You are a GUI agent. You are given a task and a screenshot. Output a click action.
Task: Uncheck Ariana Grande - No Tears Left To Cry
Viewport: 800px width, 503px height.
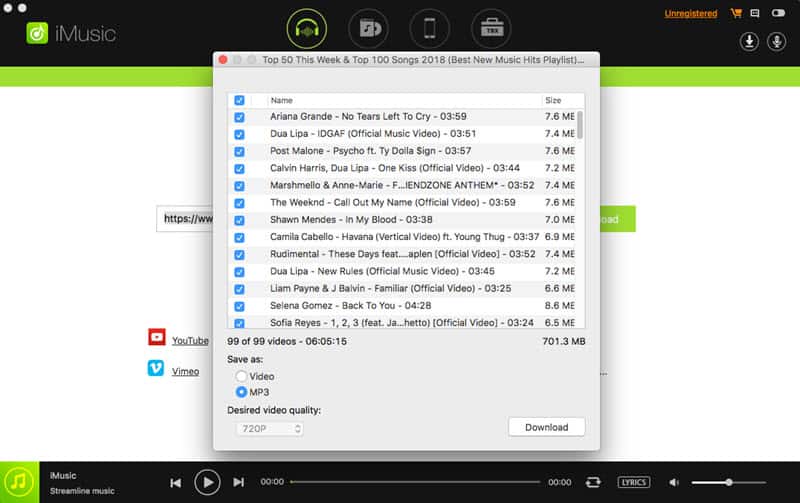click(239, 117)
